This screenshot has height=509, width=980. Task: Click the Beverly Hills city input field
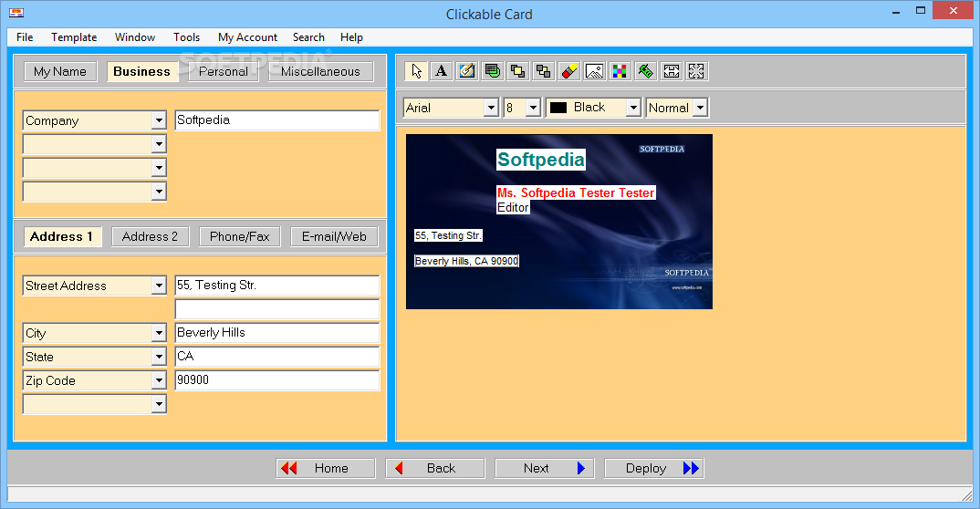pos(276,333)
